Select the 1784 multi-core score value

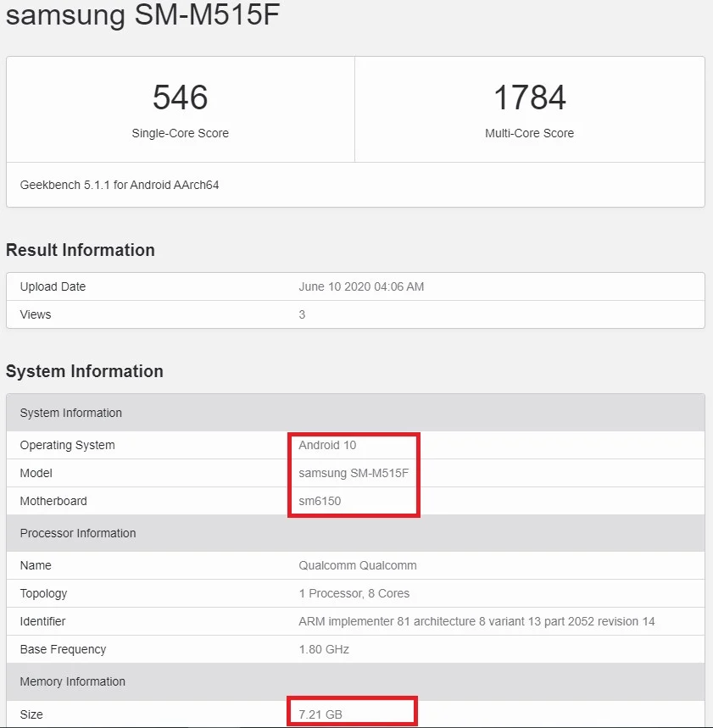point(530,97)
